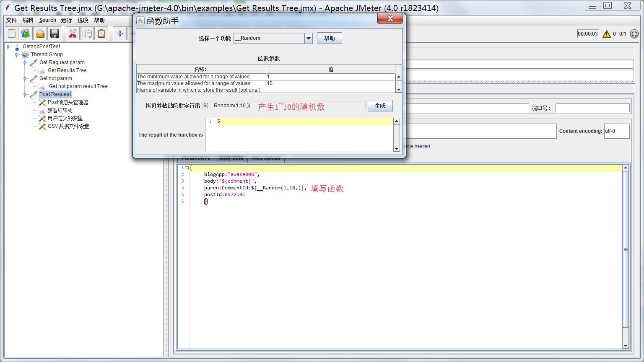Screen dimensions: 644x362
Task: Click the 生成 generate button
Action: point(380,106)
